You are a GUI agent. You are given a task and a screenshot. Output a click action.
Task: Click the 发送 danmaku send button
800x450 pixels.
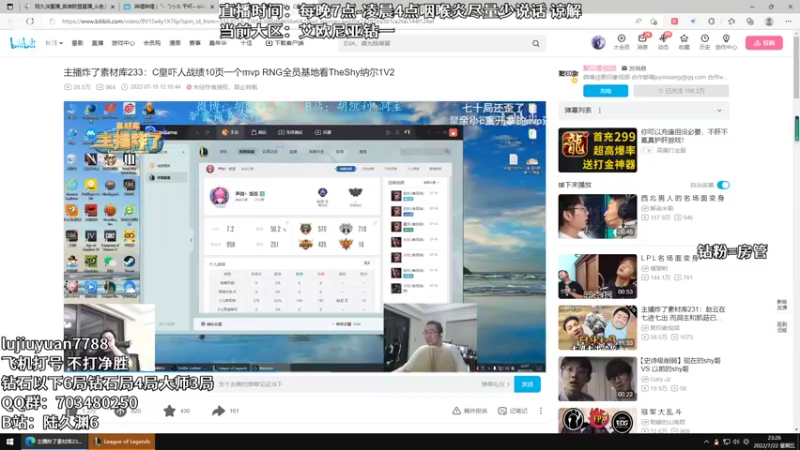click(x=527, y=384)
